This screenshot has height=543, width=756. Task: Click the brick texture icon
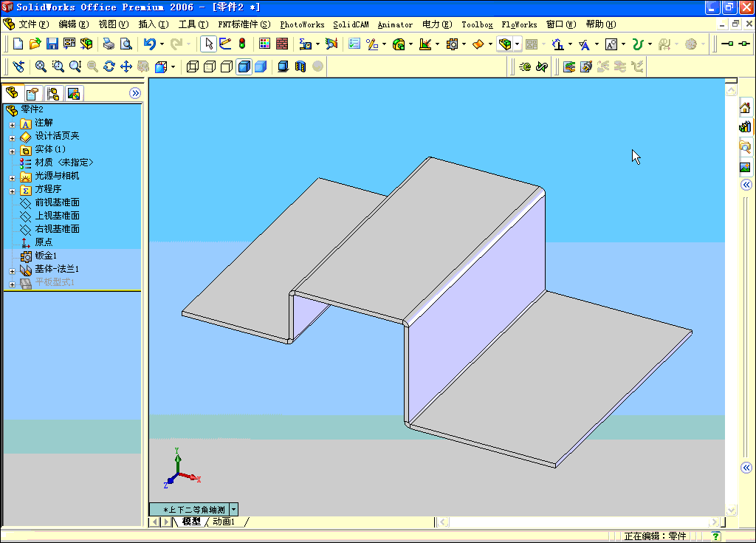click(281, 44)
